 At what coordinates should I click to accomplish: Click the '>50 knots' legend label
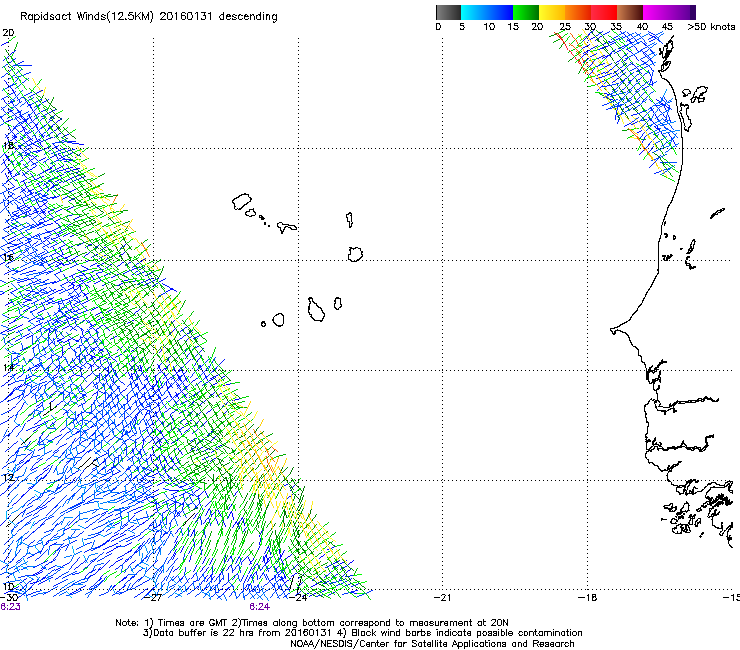(711, 27)
